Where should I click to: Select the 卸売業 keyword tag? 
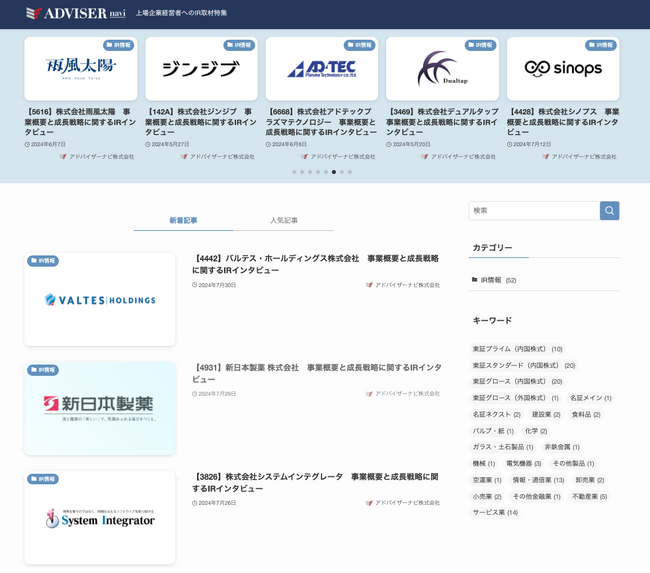pyautogui.click(x=589, y=480)
